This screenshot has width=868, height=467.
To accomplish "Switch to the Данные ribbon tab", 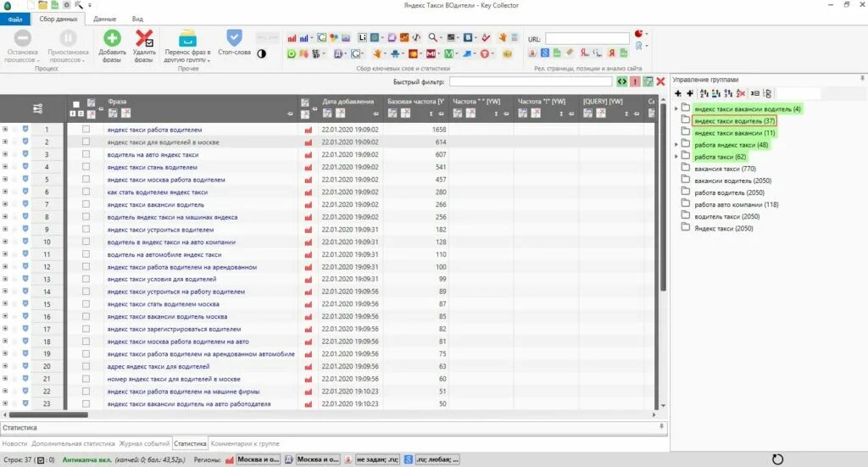I will tap(104, 19).
